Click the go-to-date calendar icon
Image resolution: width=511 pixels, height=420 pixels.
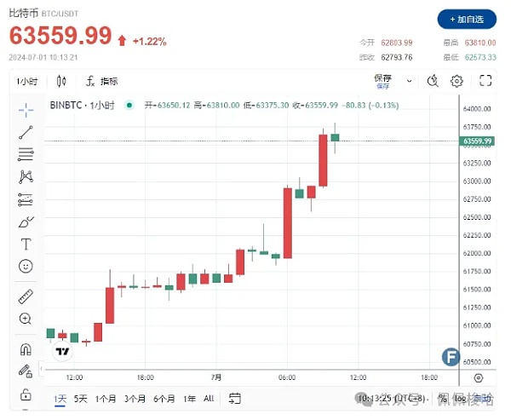(235, 398)
